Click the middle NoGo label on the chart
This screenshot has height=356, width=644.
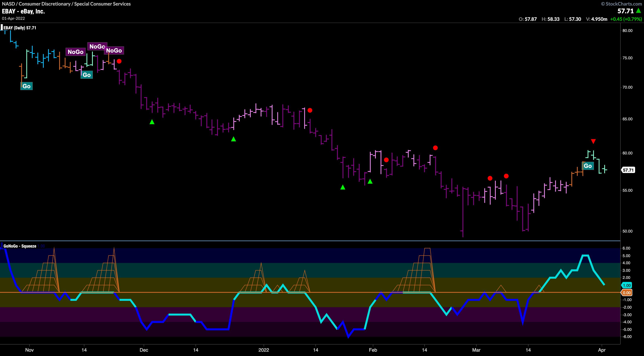(97, 46)
